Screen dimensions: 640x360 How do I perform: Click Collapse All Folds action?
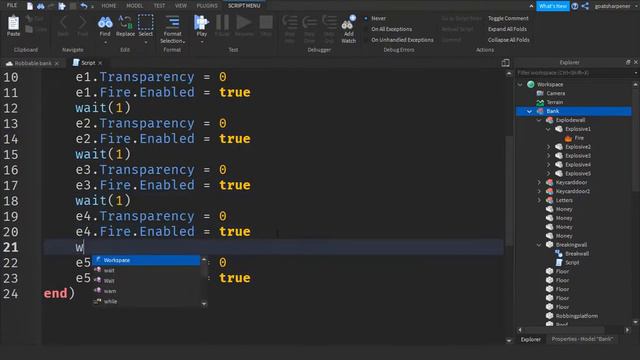(509, 40)
